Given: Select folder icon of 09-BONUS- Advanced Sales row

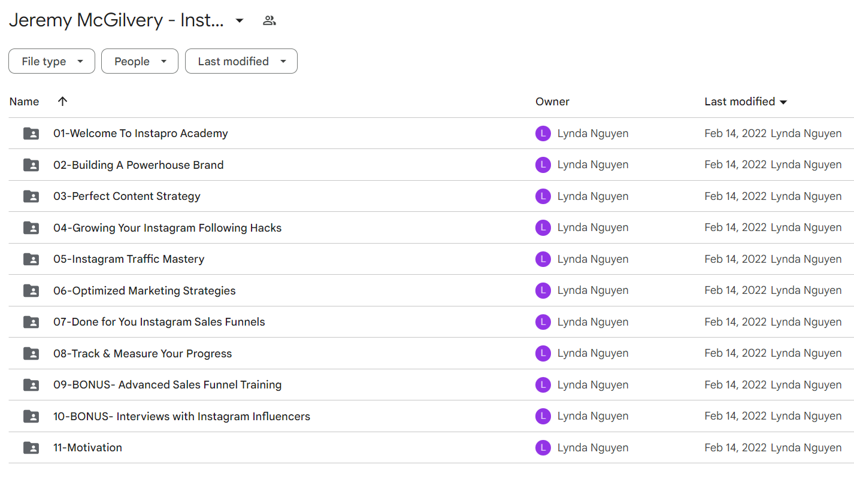Looking at the screenshot, I should tap(31, 385).
